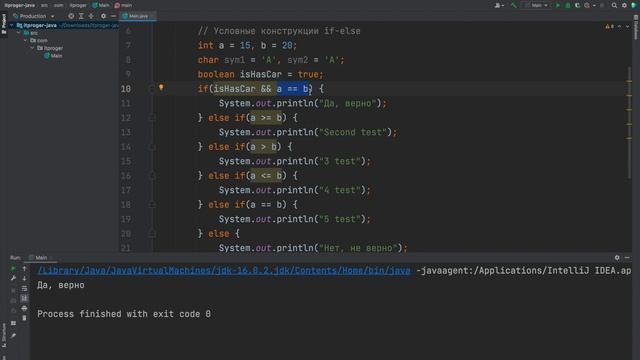Click the itproger-java breadcrumb in the navigation bar
Viewport: 640px width, 360px height.
tap(20, 5)
